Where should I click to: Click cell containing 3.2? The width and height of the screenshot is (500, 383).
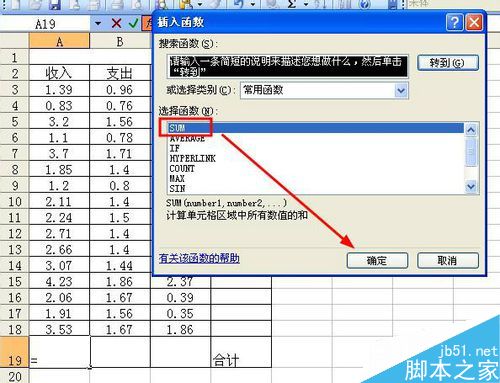pos(59,121)
